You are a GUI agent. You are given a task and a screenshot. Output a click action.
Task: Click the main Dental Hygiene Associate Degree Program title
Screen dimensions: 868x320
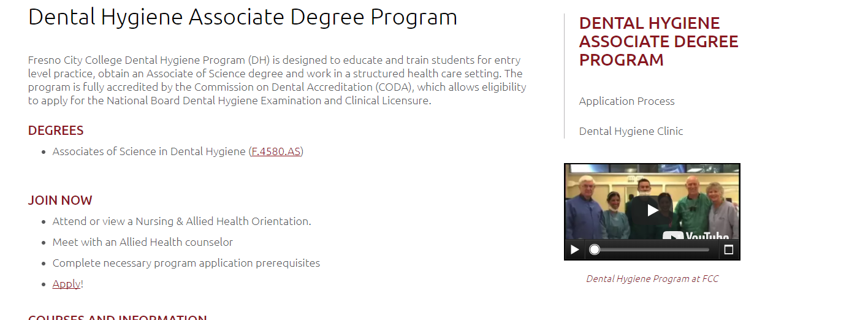(x=243, y=17)
